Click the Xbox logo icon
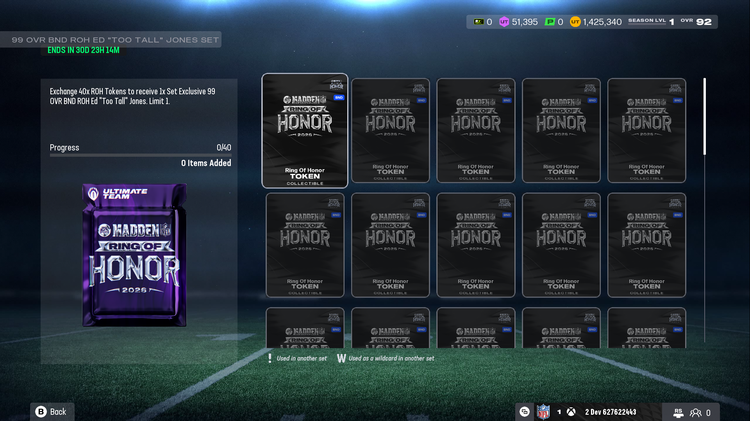Screen dimensions: 750x421 (x=572, y=411)
